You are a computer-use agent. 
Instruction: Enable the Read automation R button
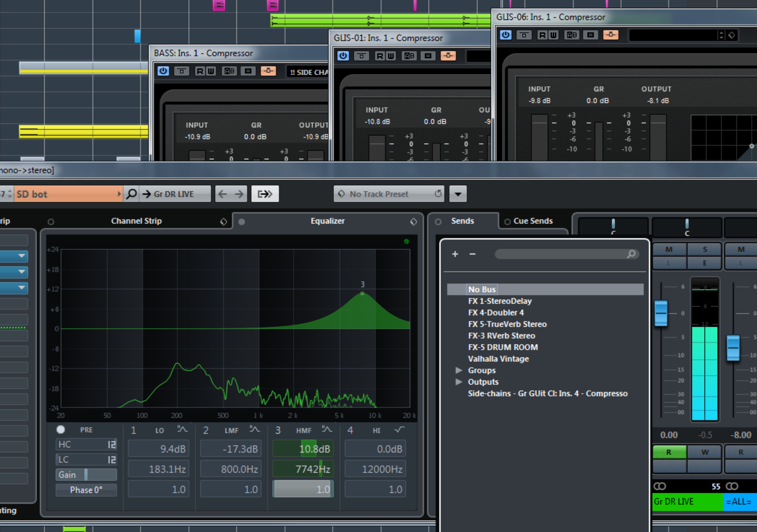(x=669, y=452)
